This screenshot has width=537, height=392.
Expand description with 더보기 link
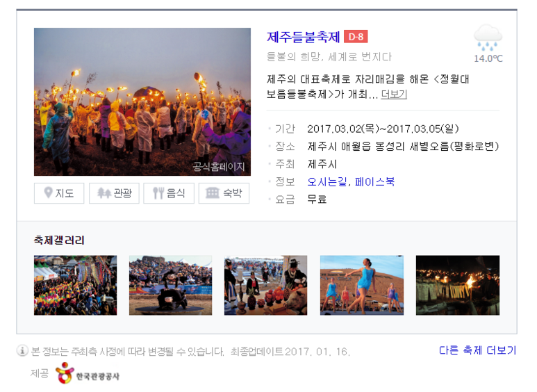pyautogui.click(x=394, y=94)
